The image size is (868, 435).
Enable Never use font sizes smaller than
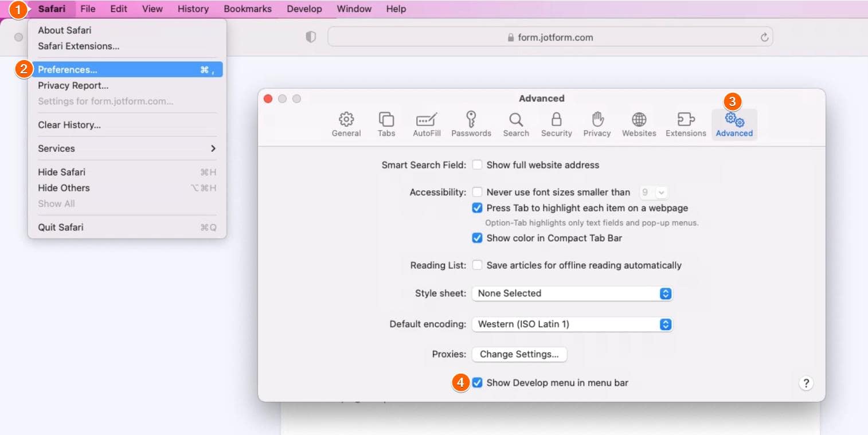point(477,193)
